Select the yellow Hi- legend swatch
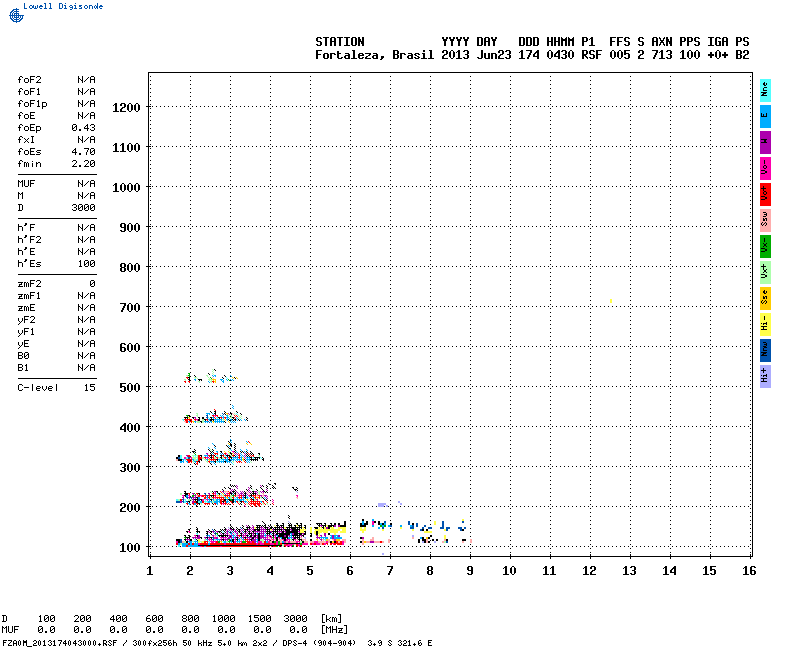The height and width of the screenshot is (650, 800). [765, 324]
